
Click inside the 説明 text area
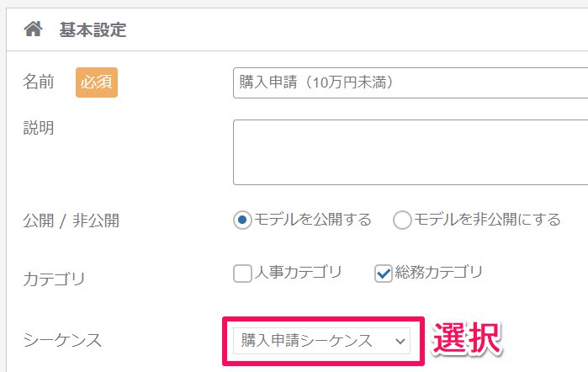pyautogui.click(x=411, y=152)
